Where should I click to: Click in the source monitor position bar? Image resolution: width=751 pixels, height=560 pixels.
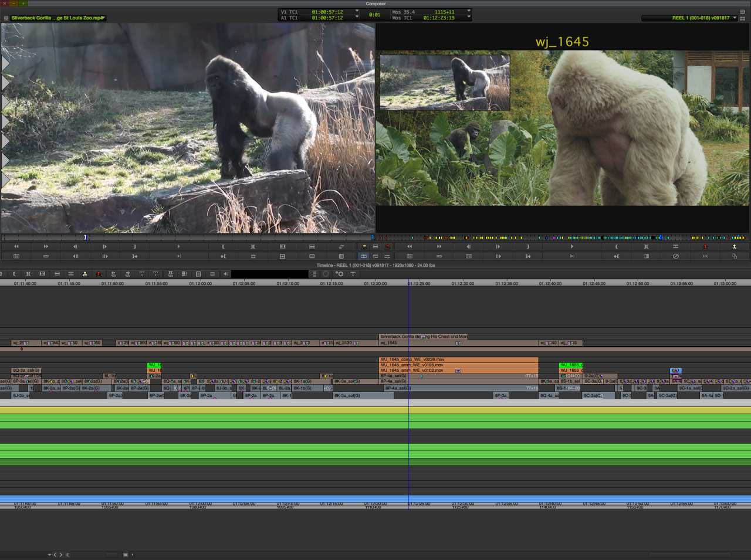[x=188, y=237]
